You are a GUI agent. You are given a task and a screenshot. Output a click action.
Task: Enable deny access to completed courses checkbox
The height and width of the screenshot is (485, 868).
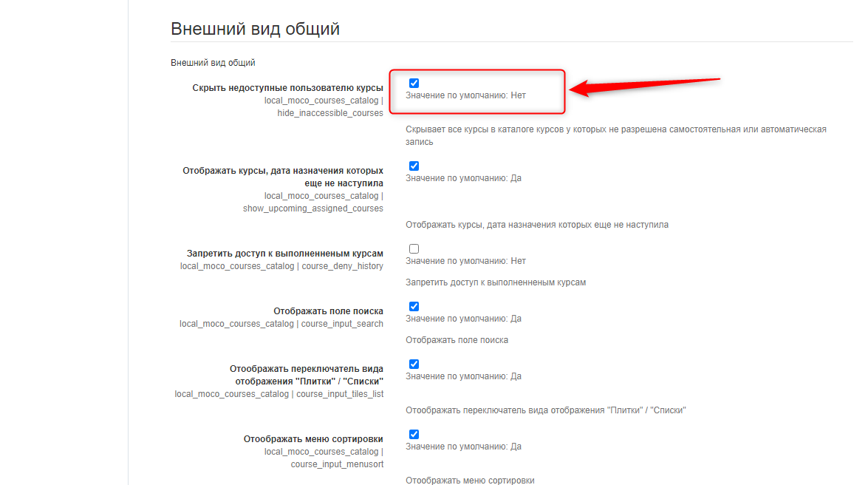(x=414, y=249)
